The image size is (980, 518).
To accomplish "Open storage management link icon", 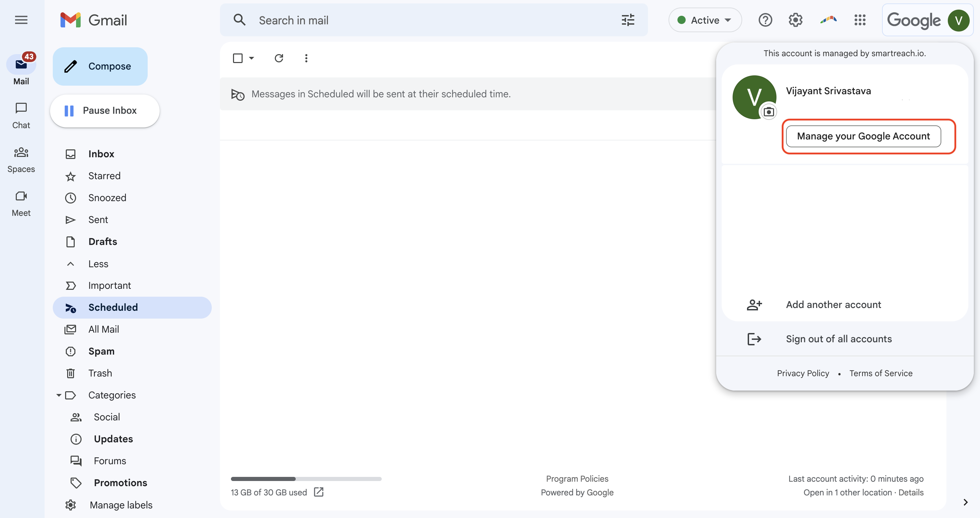I will 319,492.
